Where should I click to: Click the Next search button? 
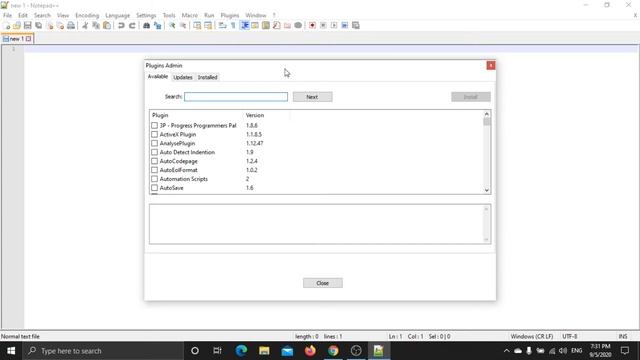point(312,97)
